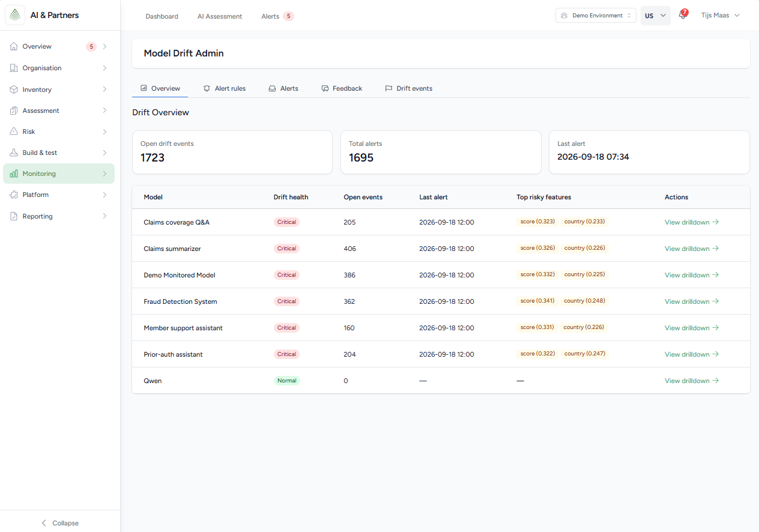Open AI Assessment in top navigation
This screenshot has height=532, width=759.
(x=220, y=16)
